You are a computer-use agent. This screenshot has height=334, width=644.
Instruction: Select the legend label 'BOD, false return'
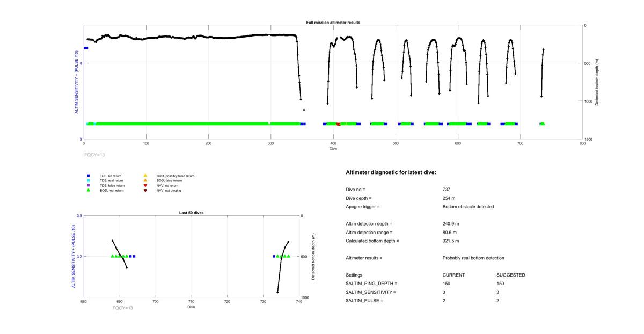click(x=168, y=180)
